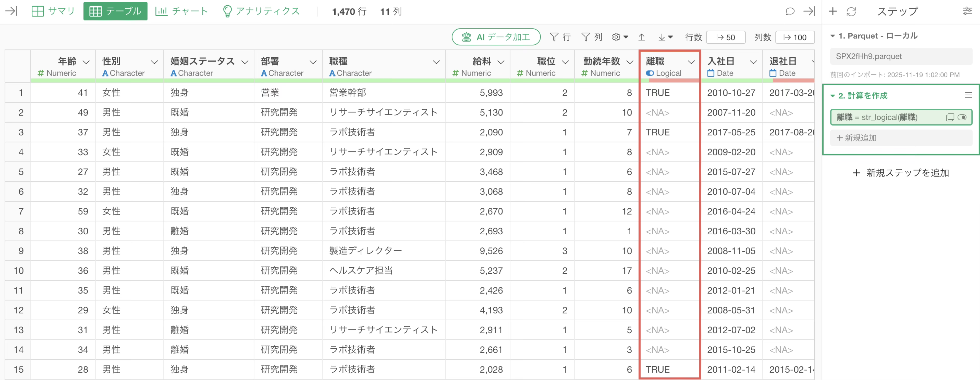Switch to the サマリ tab

point(53,11)
